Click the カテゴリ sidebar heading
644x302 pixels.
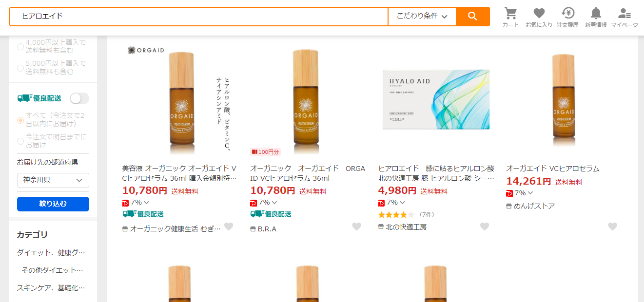tap(33, 235)
